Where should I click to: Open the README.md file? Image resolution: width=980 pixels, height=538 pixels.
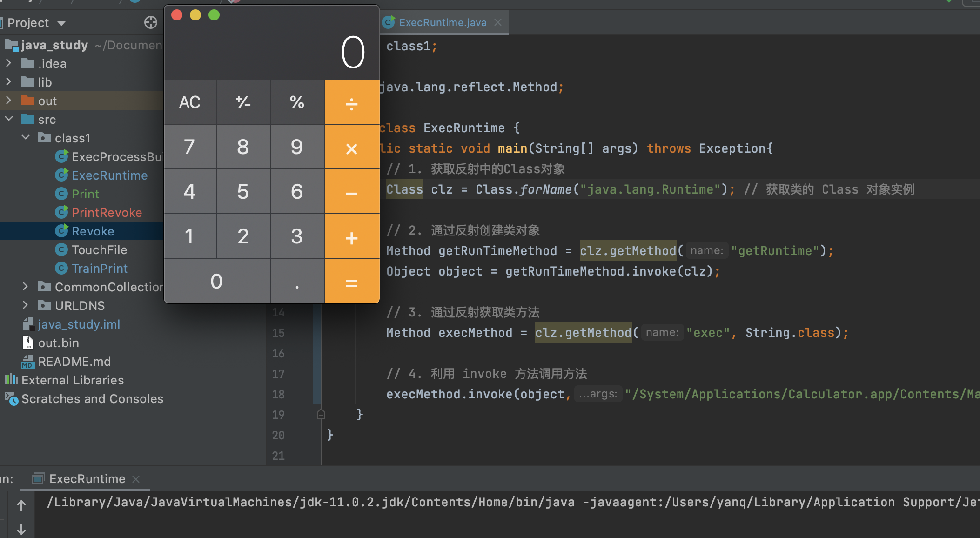point(74,362)
